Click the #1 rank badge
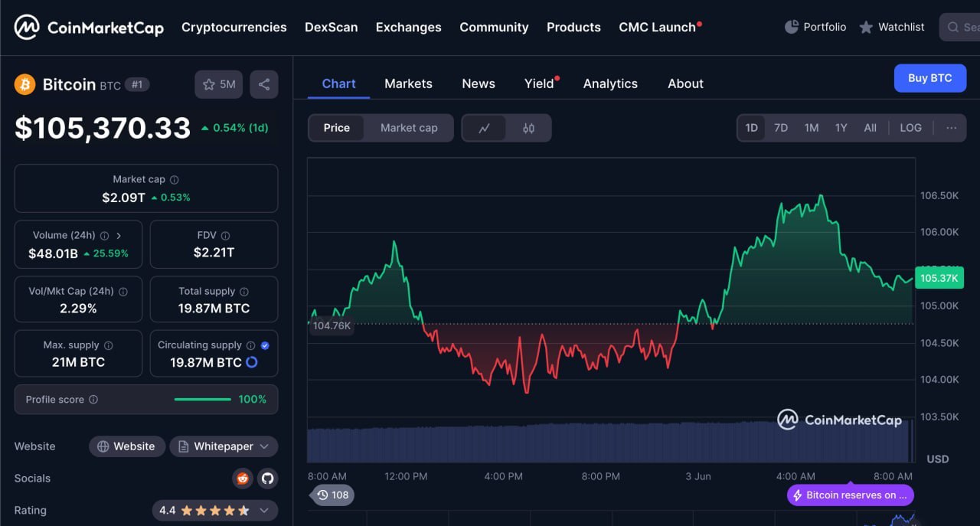Screen dimensions: 980x526 [x=137, y=84]
